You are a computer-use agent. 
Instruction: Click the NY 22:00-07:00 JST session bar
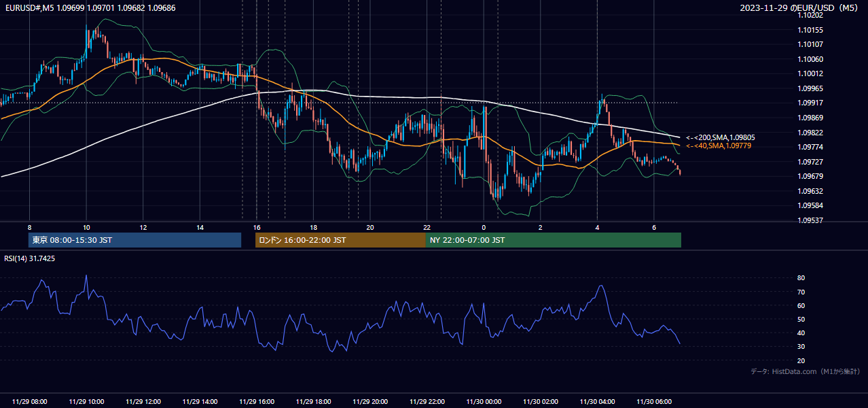[x=554, y=240]
